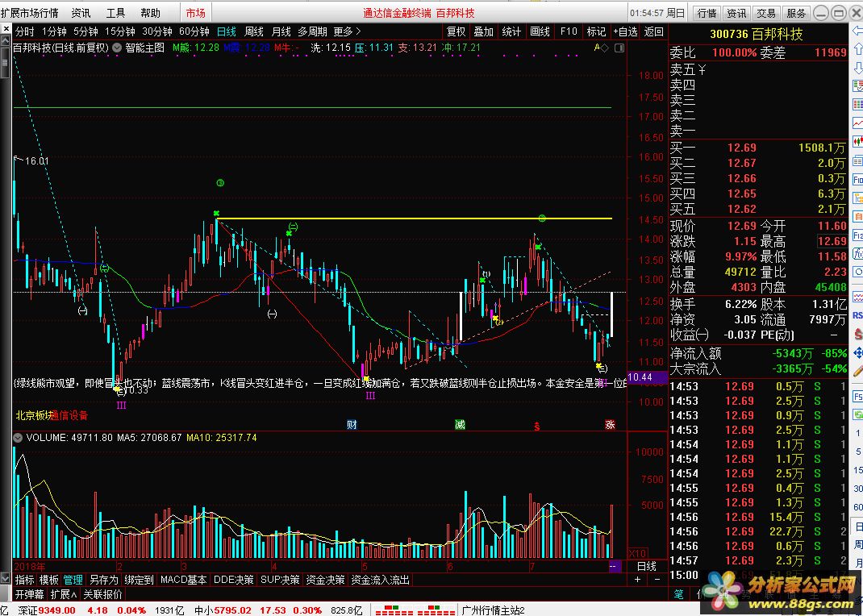Select the SUP决策 indicator tab

pos(280,580)
